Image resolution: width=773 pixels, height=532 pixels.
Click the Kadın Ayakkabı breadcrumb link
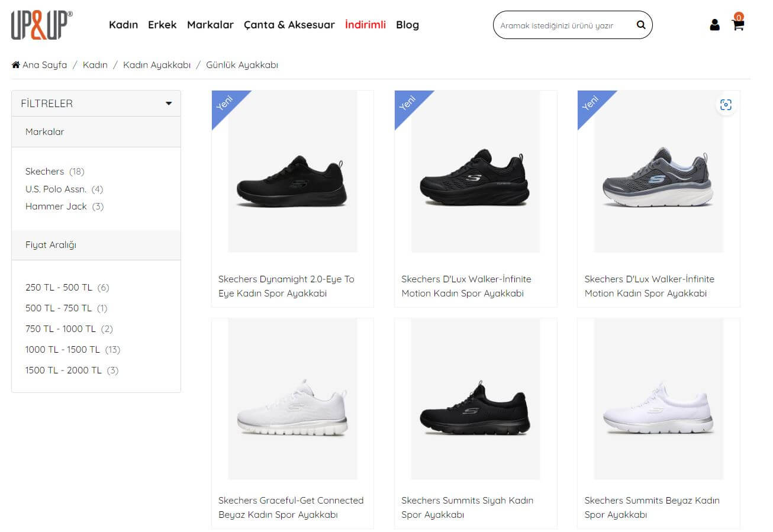157,65
